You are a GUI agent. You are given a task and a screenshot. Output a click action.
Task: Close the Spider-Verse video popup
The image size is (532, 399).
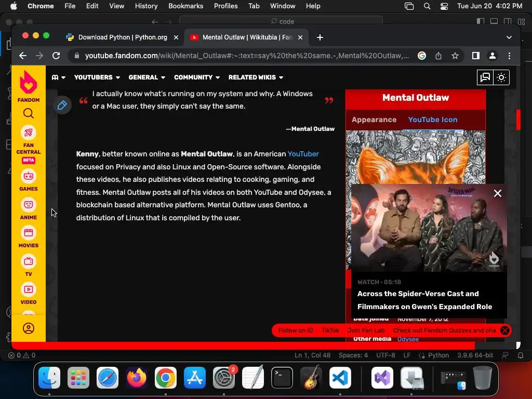(x=497, y=193)
